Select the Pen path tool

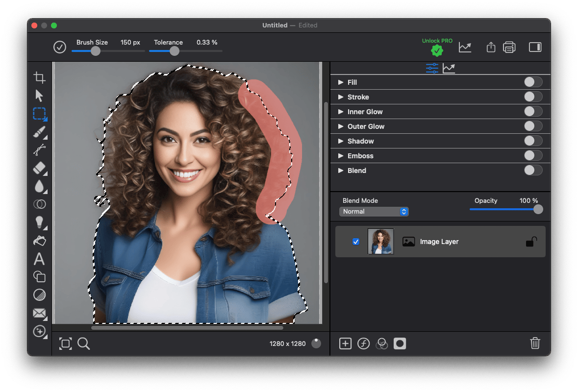coord(39,150)
